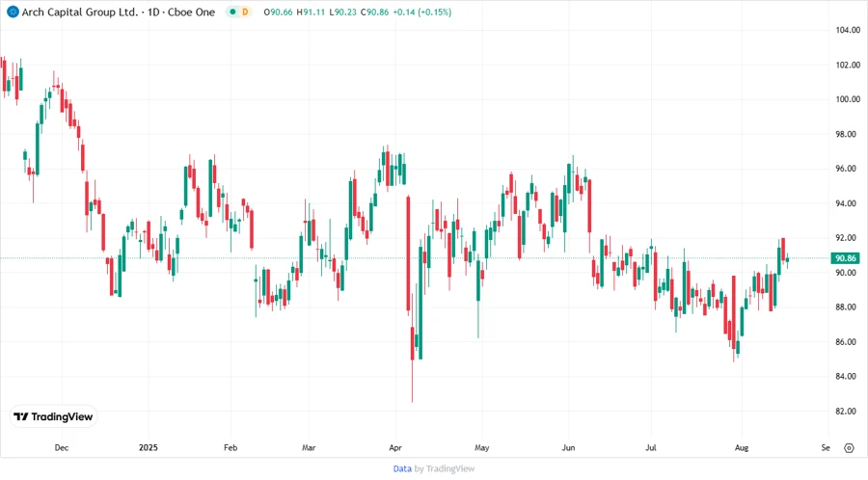Click the 96.00 price axis label
Viewport: 868px width, 480px height.
tap(846, 169)
